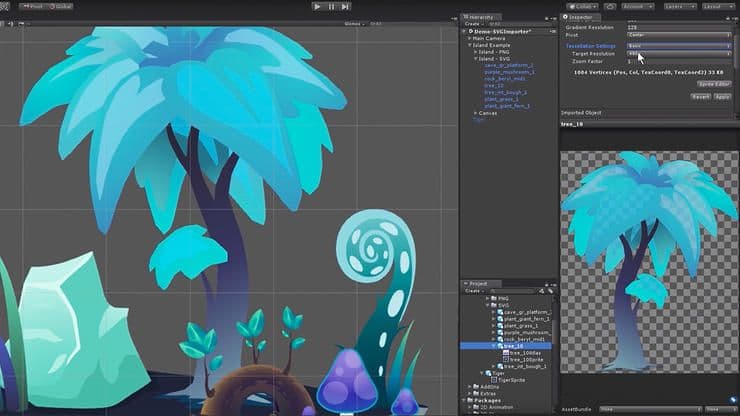Click the Project search by type icon
Screen dimensions: 740x416
(541, 291)
